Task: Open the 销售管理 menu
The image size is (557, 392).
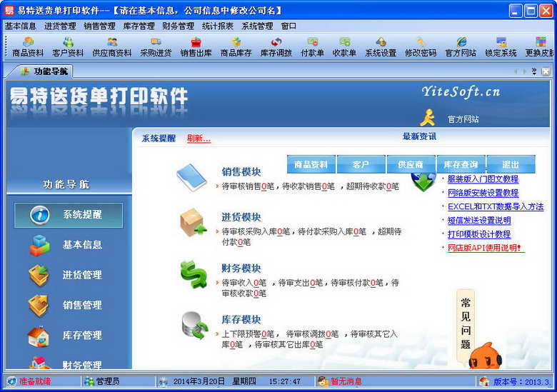Action: (x=99, y=26)
